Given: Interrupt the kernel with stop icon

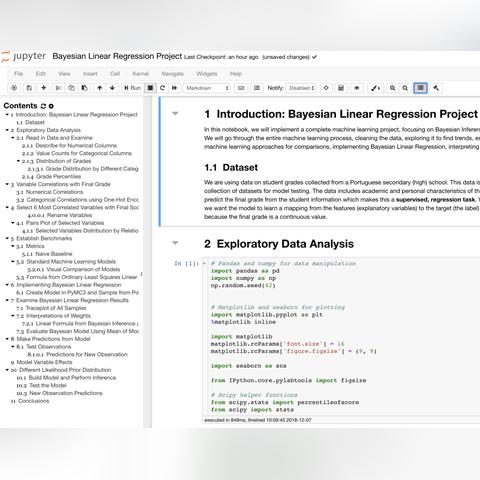Looking at the screenshot, I should 150,88.
